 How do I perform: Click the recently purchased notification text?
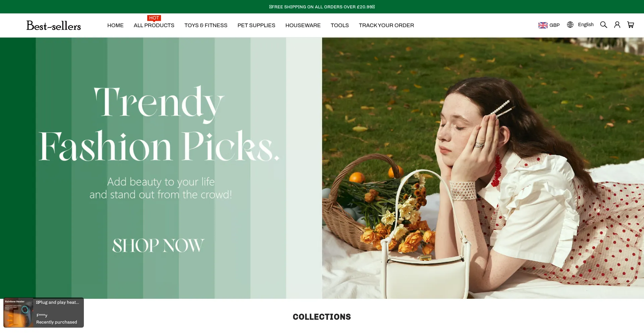coord(57,322)
